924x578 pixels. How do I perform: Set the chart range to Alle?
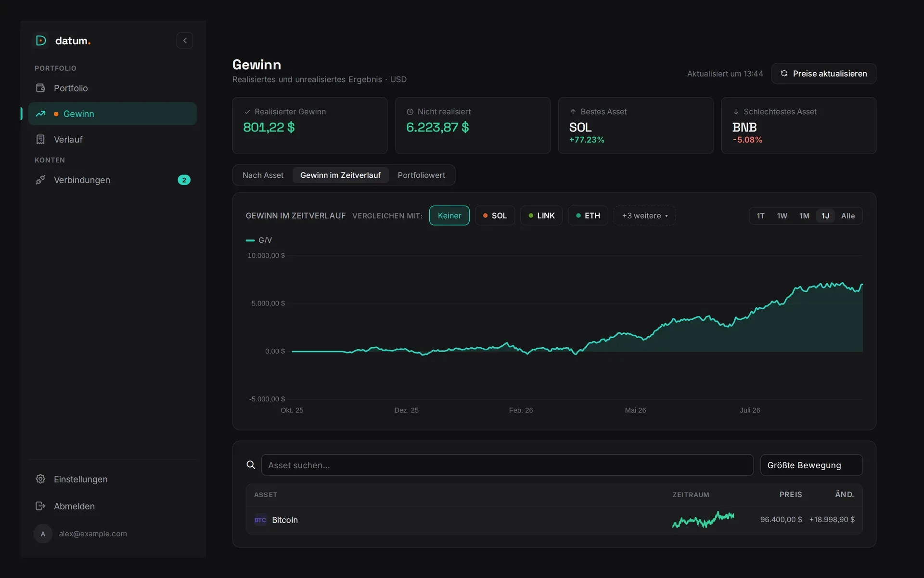[x=848, y=216]
